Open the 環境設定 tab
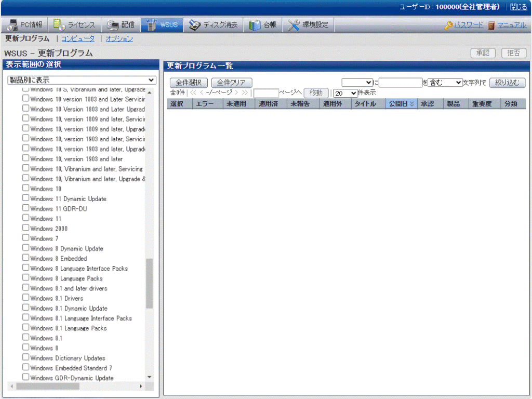Image resolution: width=532 pixels, height=399 pixels. pyautogui.click(x=309, y=25)
